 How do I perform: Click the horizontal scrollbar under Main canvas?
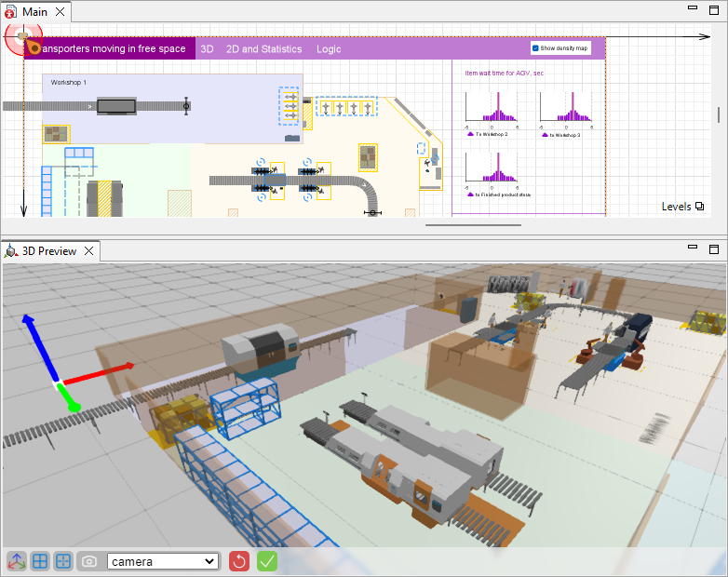point(473,224)
